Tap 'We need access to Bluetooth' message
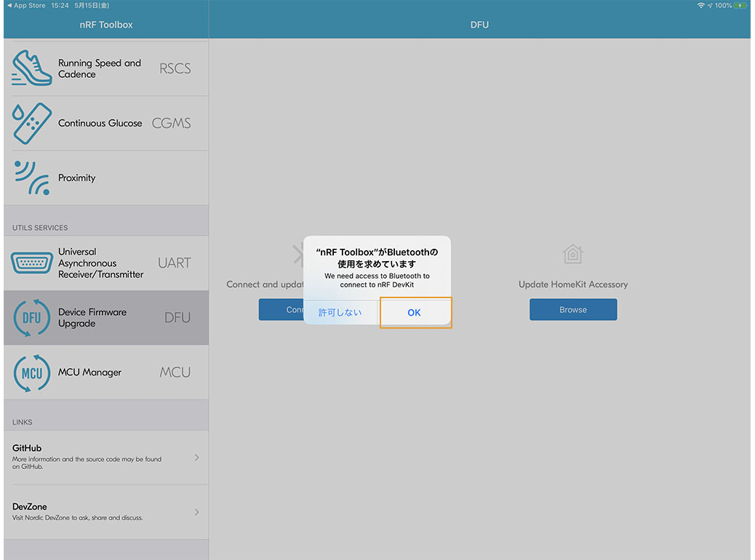755x560 pixels. (377, 280)
